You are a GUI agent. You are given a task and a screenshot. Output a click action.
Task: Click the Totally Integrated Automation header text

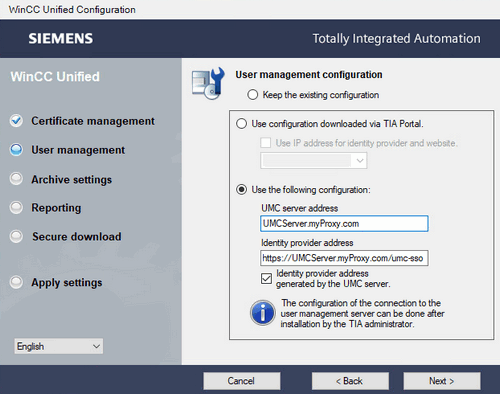pos(396,38)
